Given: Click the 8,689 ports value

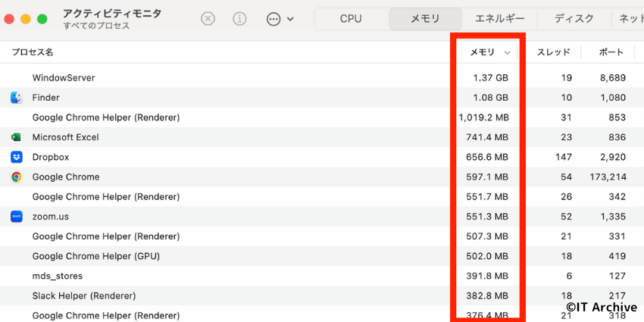Looking at the screenshot, I should (612, 77).
